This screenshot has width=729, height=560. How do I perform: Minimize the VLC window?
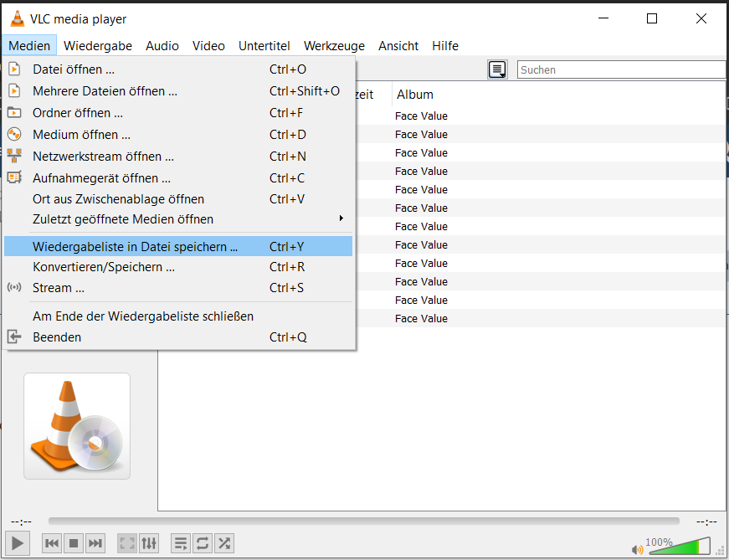click(603, 18)
